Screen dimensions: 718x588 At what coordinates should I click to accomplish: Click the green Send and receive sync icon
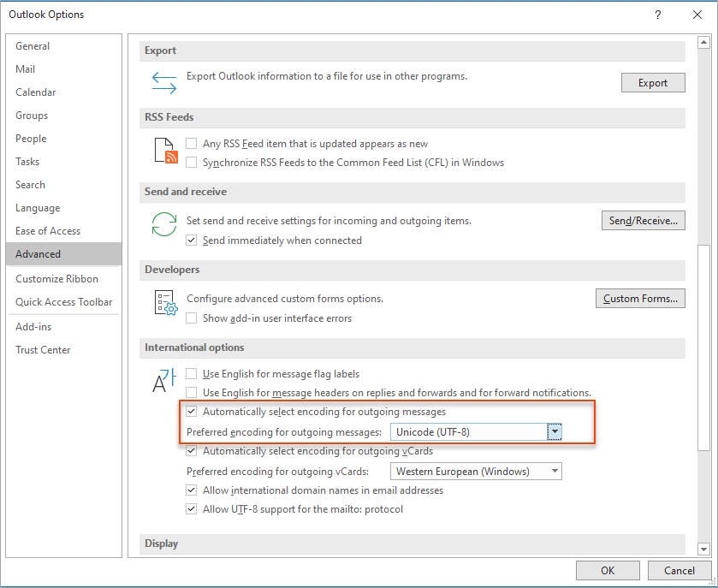coord(163,224)
